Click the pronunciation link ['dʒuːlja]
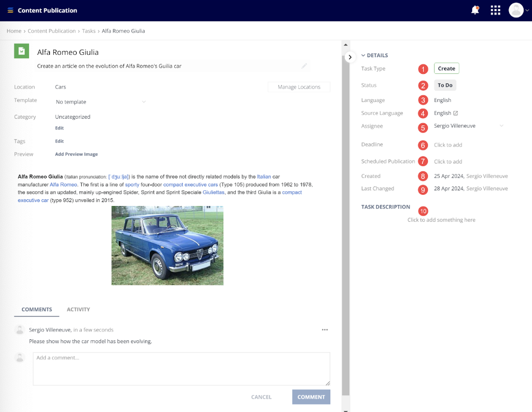 pos(119,177)
